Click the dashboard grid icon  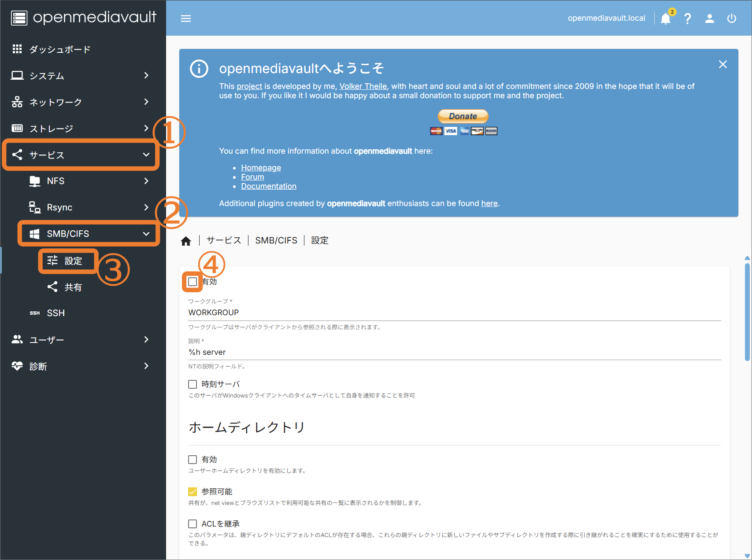click(x=17, y=49)
